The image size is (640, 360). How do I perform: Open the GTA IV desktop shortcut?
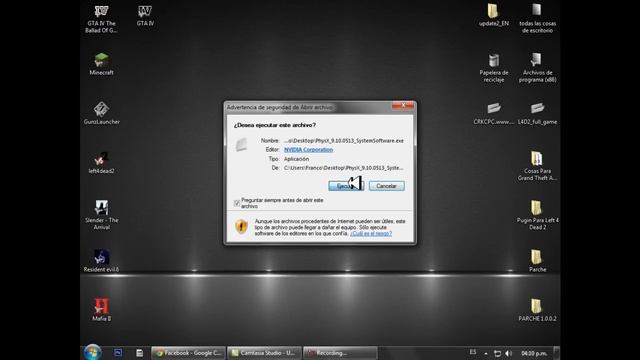click(x=145, y=16)
